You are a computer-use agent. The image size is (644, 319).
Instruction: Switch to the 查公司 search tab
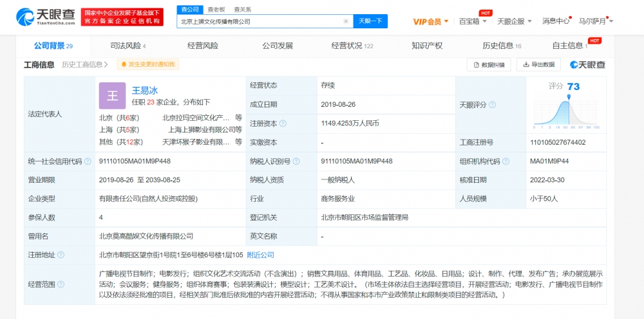click(x=191, y=10)
